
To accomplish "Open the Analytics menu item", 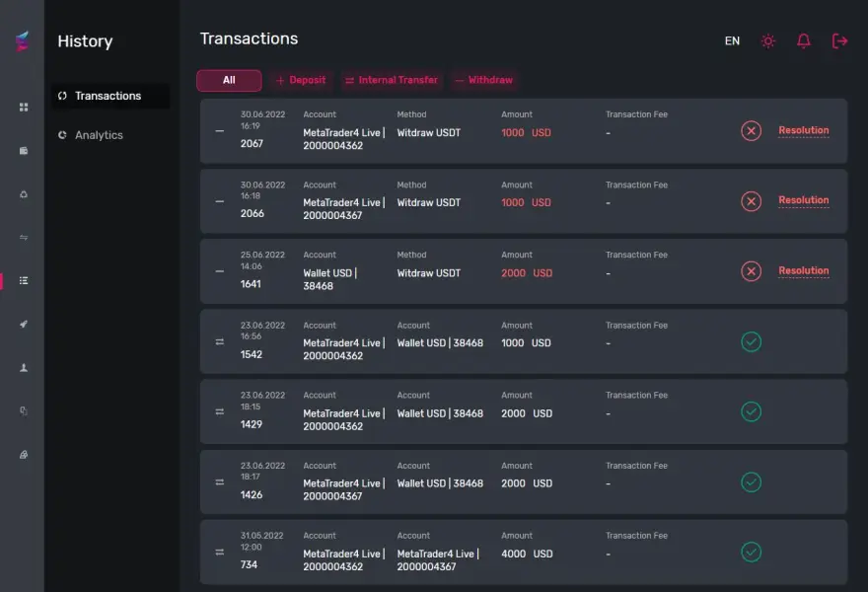I will point(99,135).
